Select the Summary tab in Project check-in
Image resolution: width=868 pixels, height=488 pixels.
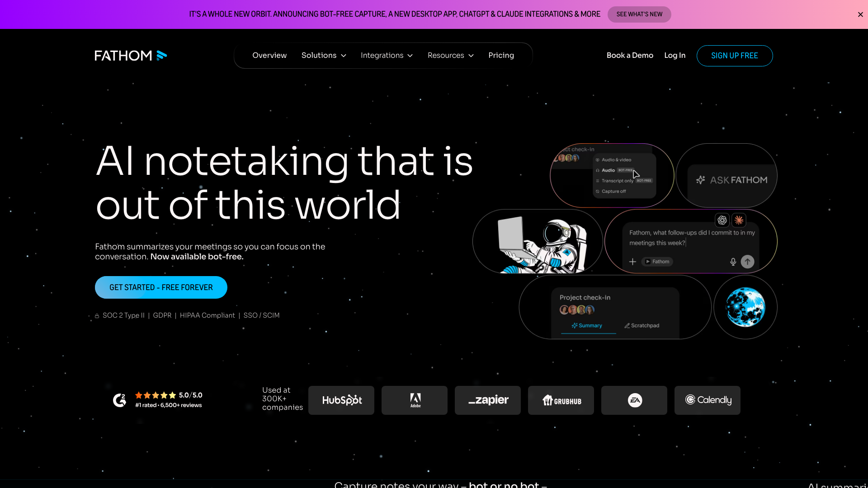coord(587,325)
